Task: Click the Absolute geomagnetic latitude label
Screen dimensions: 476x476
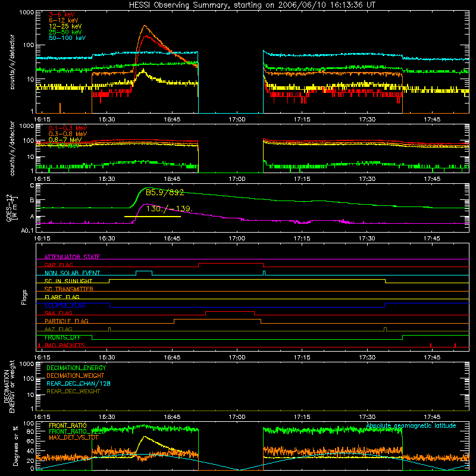Action: pyautogui.click(x=411, y=426)
